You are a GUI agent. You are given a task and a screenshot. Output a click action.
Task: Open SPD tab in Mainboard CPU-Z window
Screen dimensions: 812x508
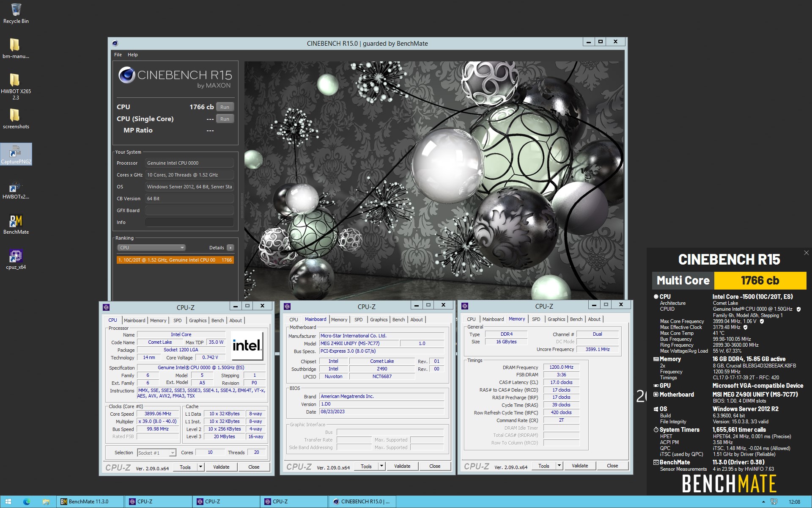coord(359,320)
